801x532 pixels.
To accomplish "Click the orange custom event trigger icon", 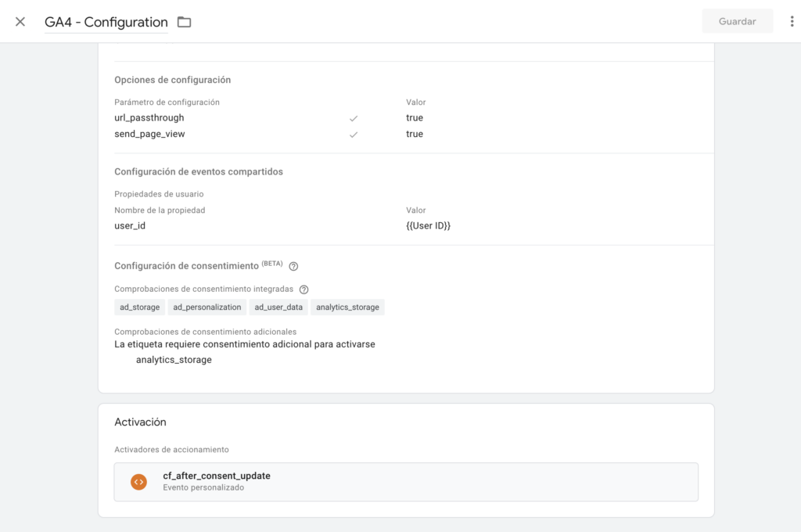I will tap(138, 482).
